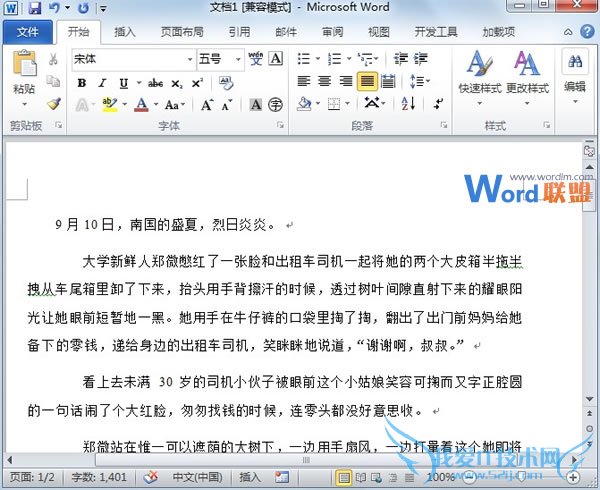600x490 pixels.
Task: Toggle Italic formatting
Action: click(102, 83)
